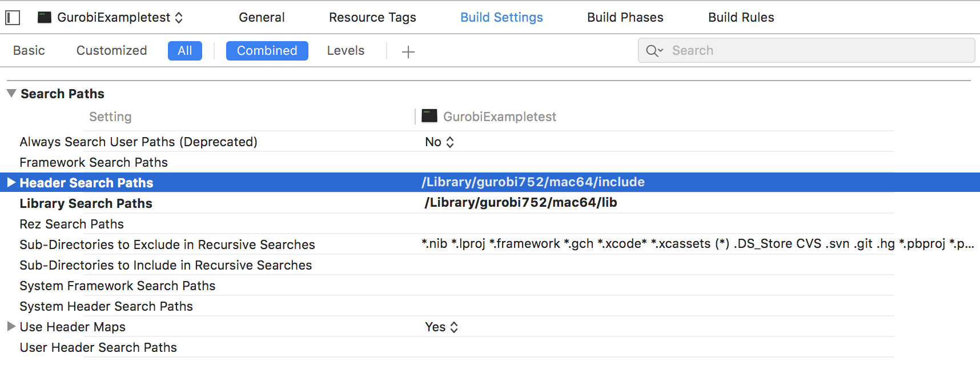Select the Framework Search Paths setting
This screenshot has height=377, width=980.
[x=94, y=162]
